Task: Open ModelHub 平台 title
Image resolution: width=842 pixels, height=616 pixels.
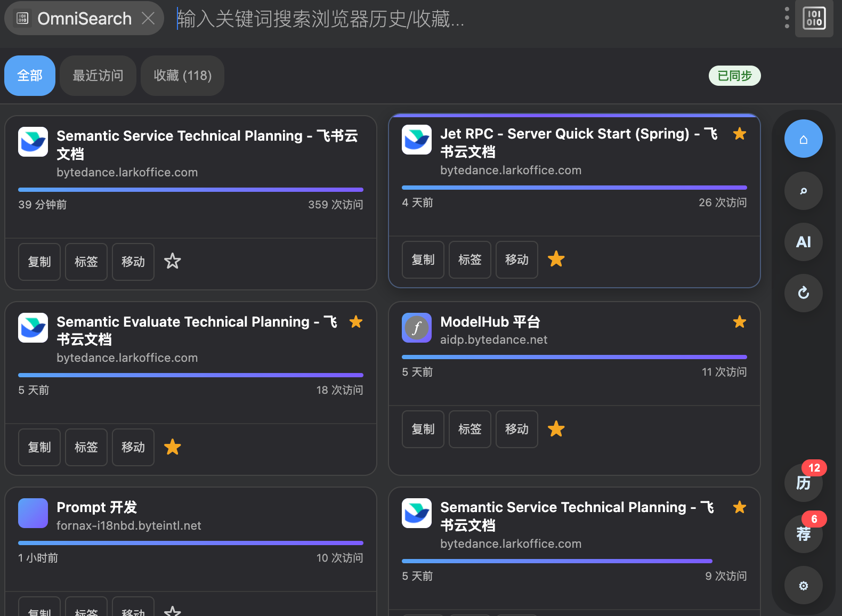Action: tap(490, 322)
